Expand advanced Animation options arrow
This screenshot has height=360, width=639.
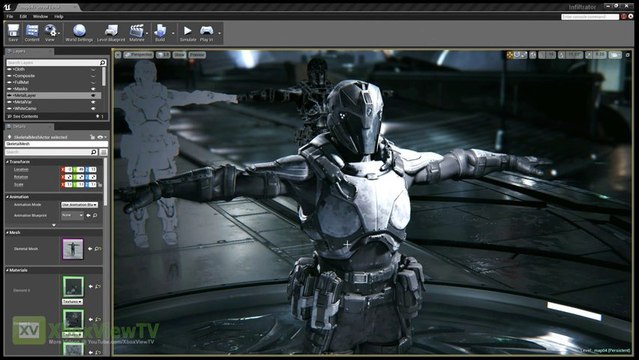click(x=54, y=225)
